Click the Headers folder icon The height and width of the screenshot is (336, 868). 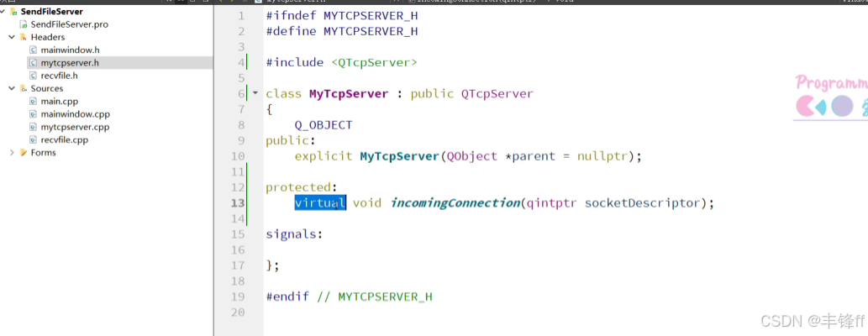pyautogui.click(x=24, y=37)
